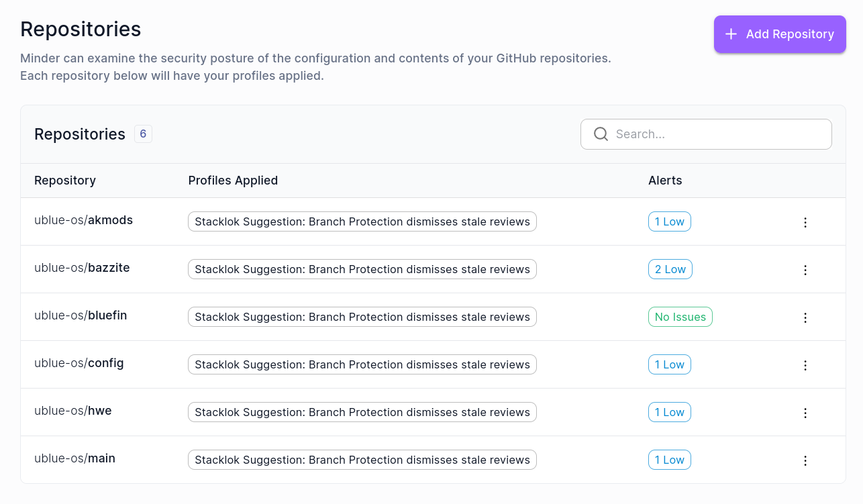Open the ublue-os/bazzite repository link
863x504 pixels.
[x=82, y=268]
